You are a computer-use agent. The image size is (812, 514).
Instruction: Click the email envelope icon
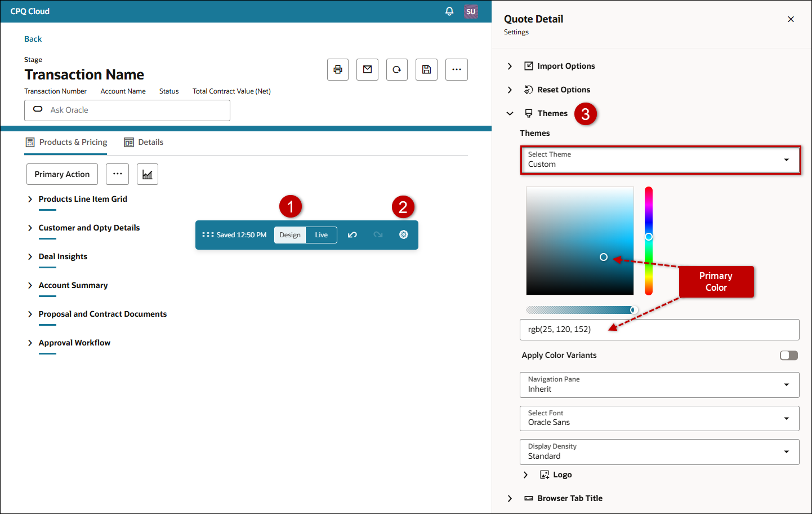pyautogui.click(x=367, y=69)
